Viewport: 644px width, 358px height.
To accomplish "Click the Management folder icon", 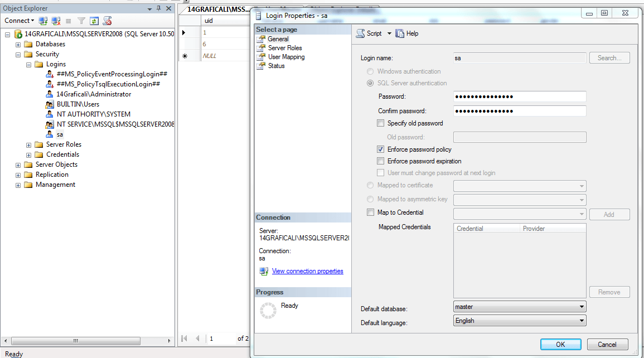I will pos(28,185).
